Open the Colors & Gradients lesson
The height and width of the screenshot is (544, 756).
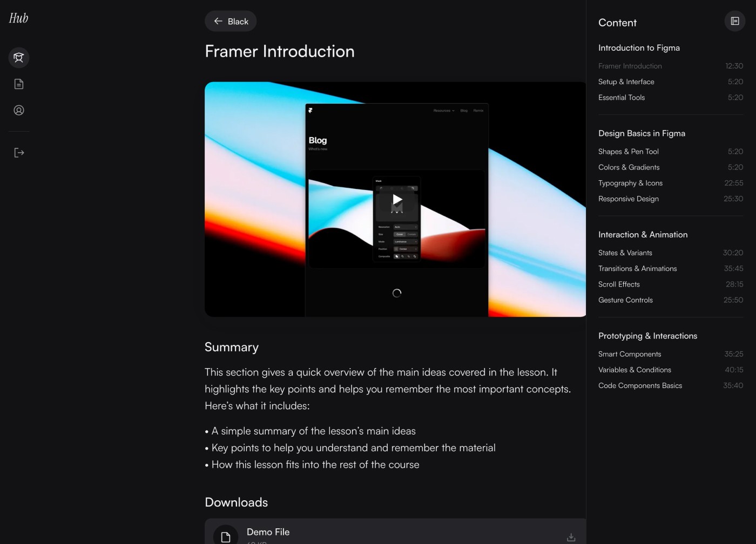click(671, 167)
